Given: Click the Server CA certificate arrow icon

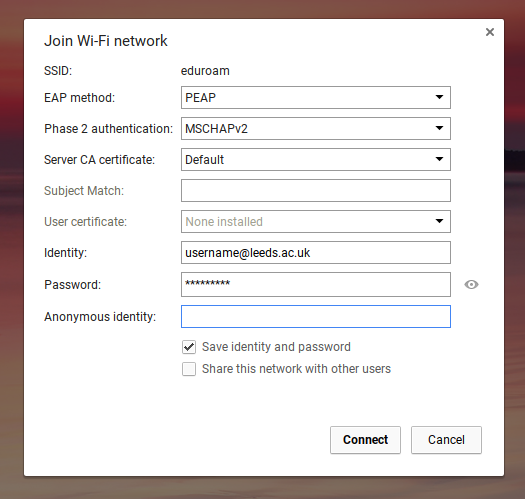Looking at the screenshot, I should [439, 159].
